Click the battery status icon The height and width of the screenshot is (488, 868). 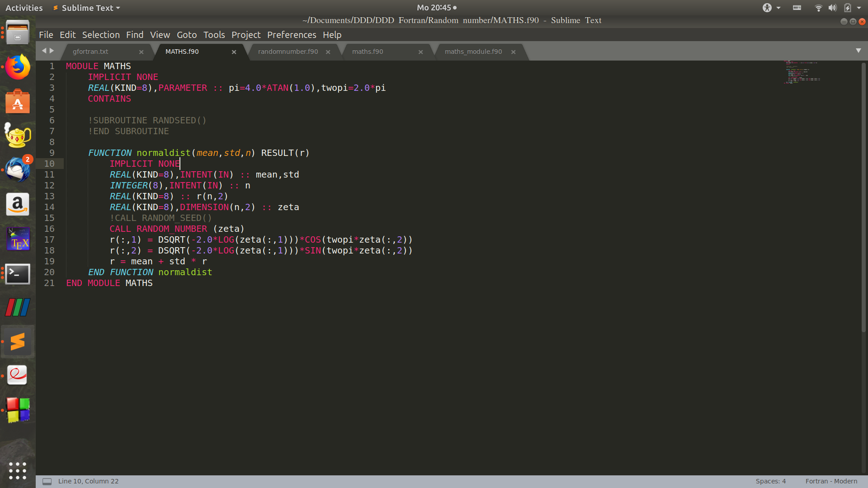[x=848, y=8]
